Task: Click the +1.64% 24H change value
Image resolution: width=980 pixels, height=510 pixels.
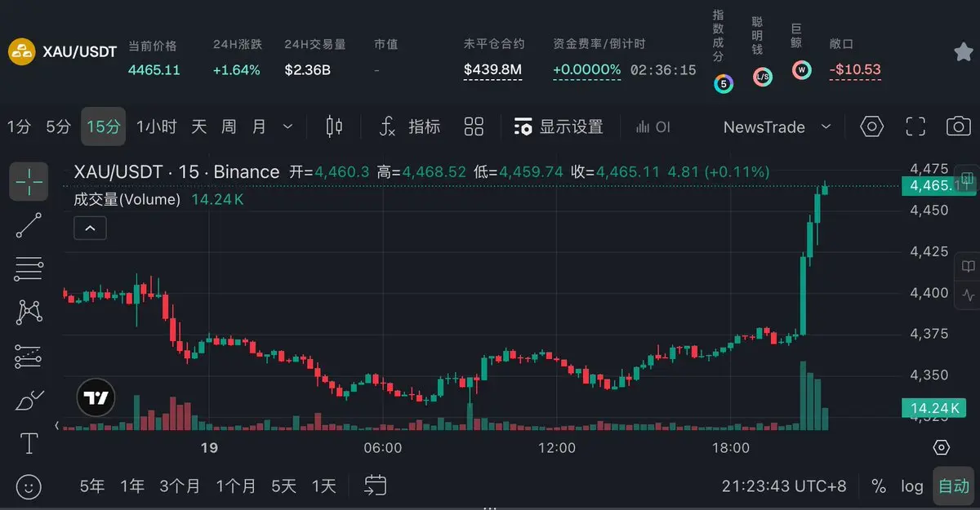Action: [x=237, y=70]
